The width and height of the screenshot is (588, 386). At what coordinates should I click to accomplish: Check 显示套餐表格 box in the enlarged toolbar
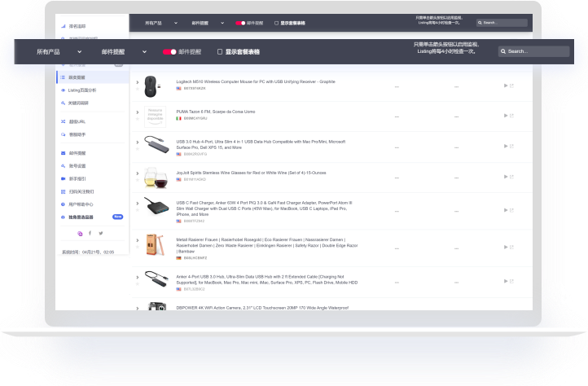pyautogui.click(x=220, y=52)
